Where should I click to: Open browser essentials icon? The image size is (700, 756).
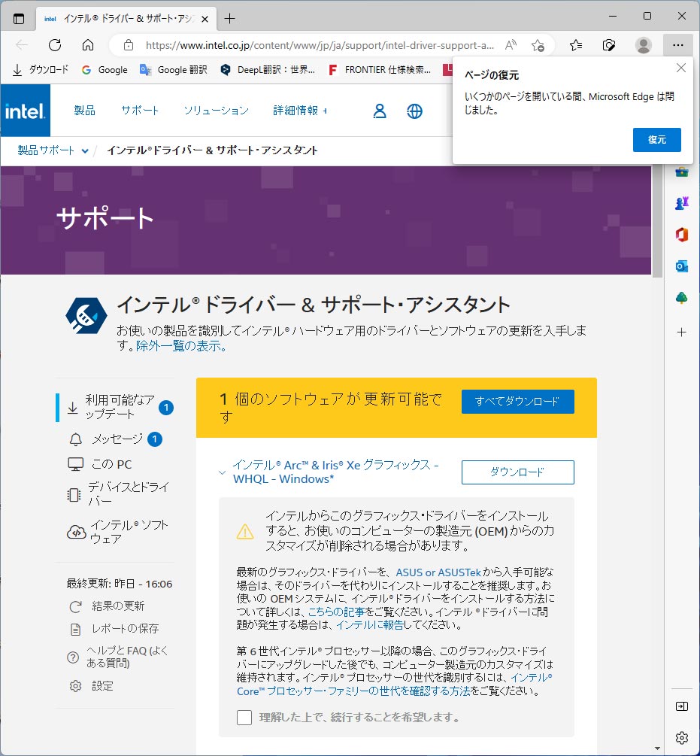click(609, 45)
